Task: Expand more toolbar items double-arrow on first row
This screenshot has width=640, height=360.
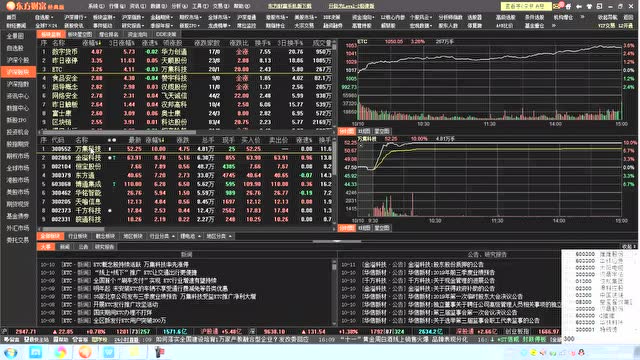Action: tap(582, 18)
